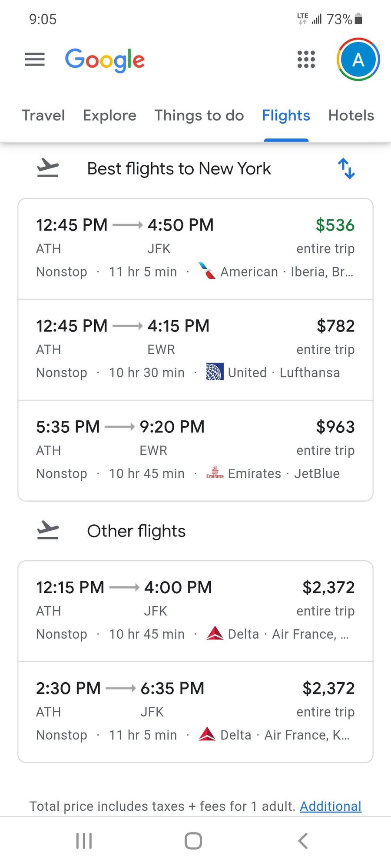Switch to the Travel tab

(x=43, y=115)
